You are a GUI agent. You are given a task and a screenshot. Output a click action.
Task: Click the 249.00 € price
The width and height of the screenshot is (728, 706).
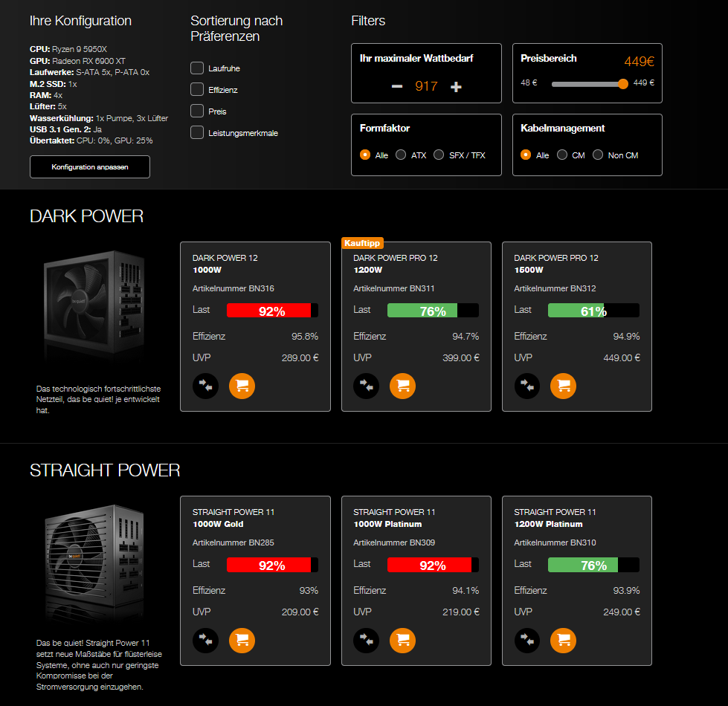(622, 612)
